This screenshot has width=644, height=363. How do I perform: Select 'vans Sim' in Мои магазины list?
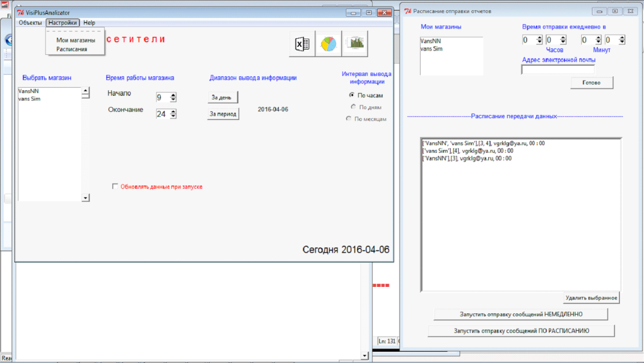coord(431,48)
